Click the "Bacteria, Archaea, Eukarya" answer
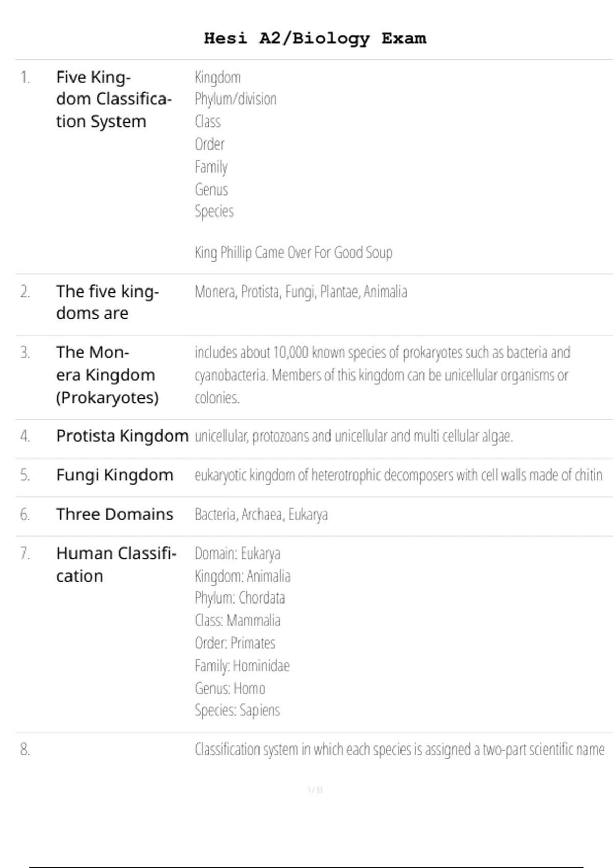 pos(261,515)
